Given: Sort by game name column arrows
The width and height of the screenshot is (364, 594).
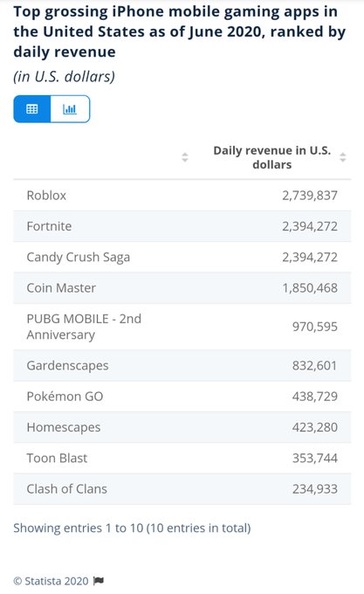Looking at the screenshot, I should coord(185,157).
